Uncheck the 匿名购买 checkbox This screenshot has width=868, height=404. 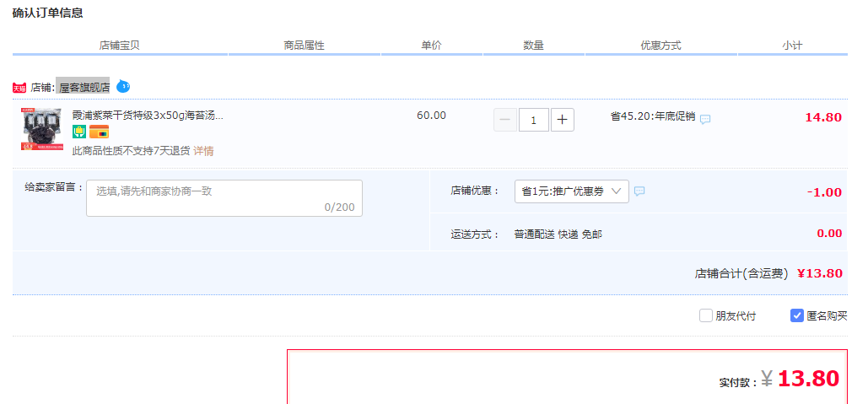(797, 316)
